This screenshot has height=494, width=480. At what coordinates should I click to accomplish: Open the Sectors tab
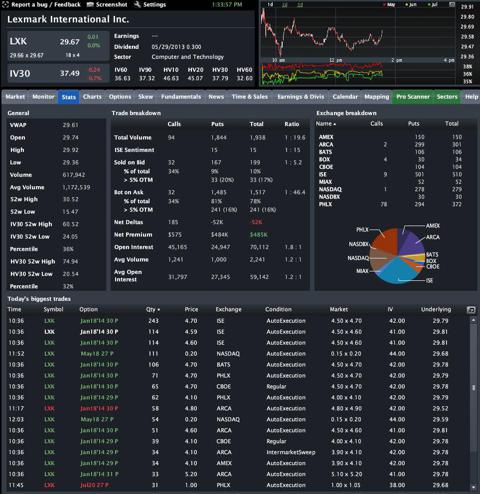447,97
